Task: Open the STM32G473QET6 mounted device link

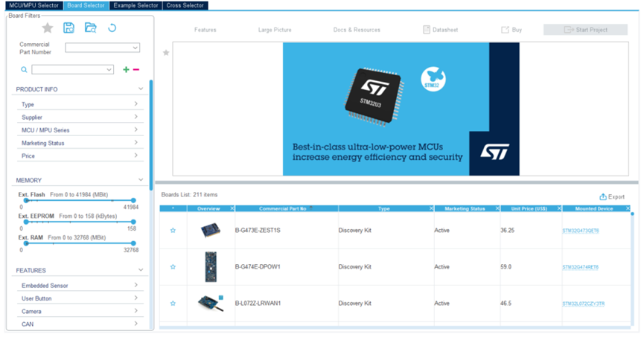Action: click(x=580, y=231)
